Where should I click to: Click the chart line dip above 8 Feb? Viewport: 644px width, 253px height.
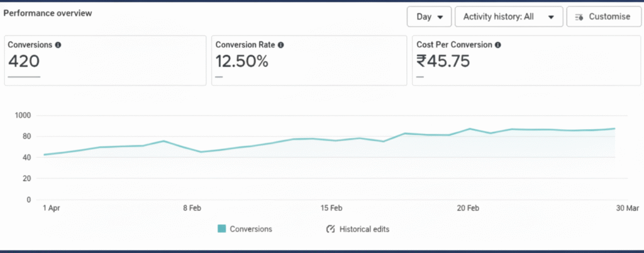201,152
